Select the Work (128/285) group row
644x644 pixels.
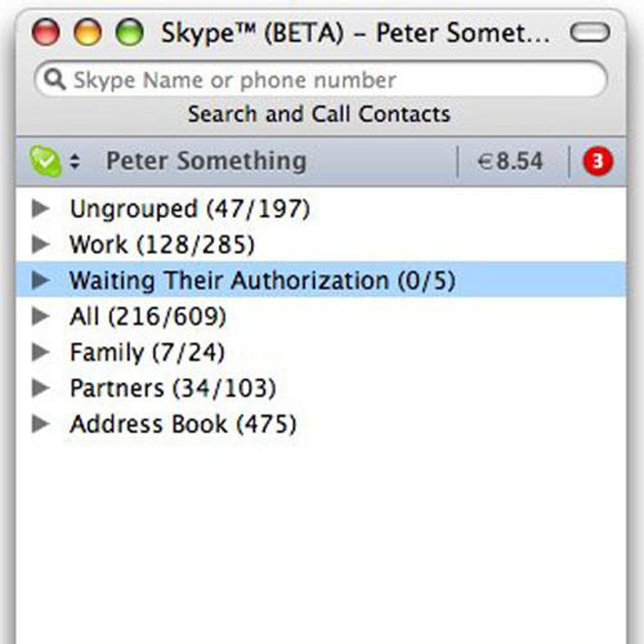[x=162, y=244]
